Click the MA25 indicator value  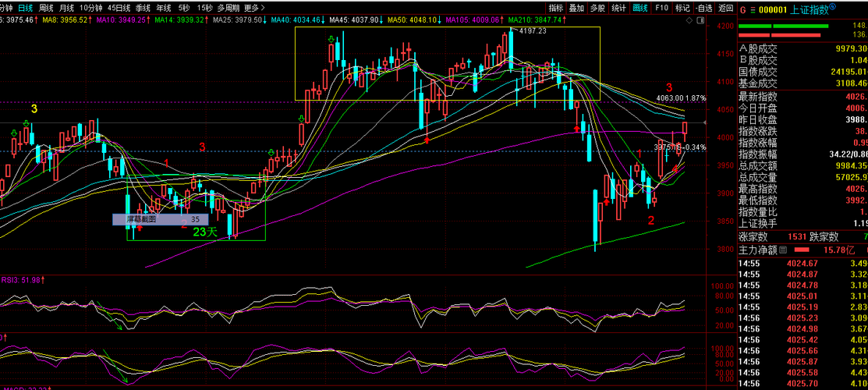[x=241, y=20]
